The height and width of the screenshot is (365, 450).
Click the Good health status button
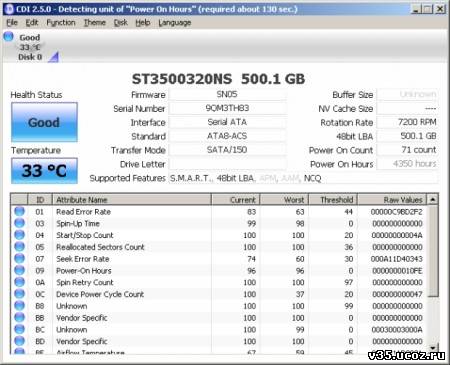point(44,122)
